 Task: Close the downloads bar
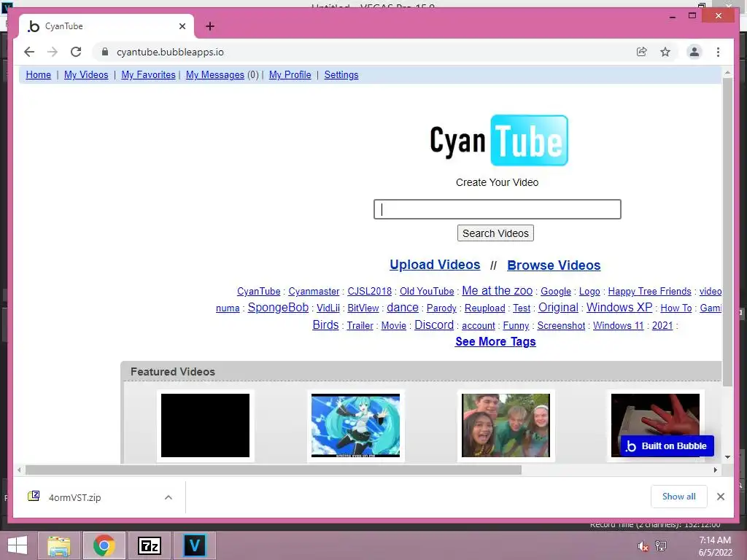(721, 497)
